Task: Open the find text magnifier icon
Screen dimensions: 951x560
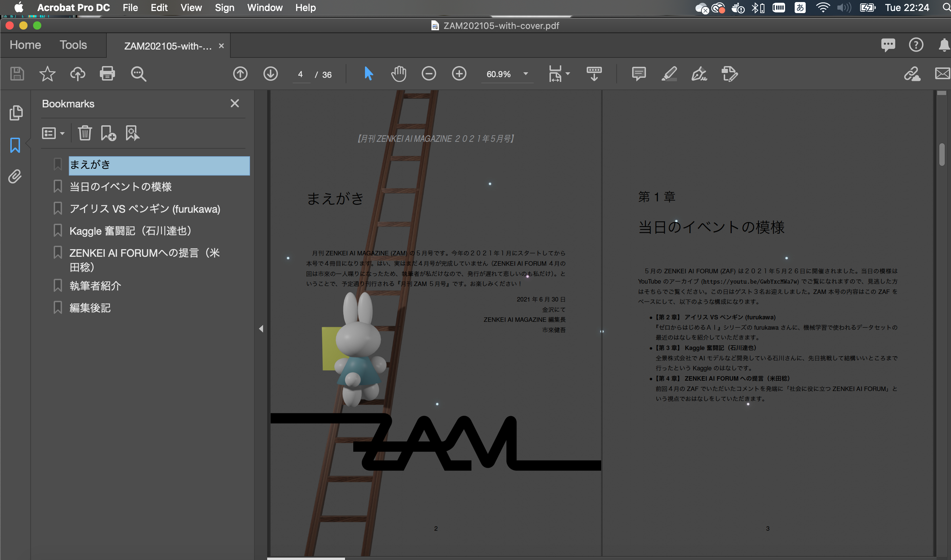Action: [x=138, y=74]
